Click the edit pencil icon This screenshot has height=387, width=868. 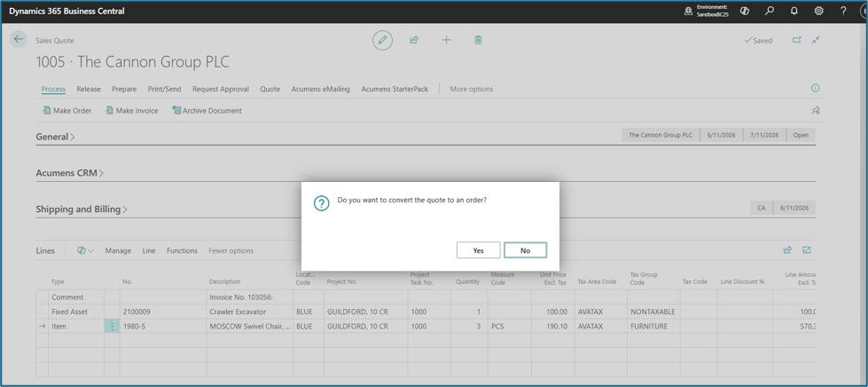click(382, 41)
